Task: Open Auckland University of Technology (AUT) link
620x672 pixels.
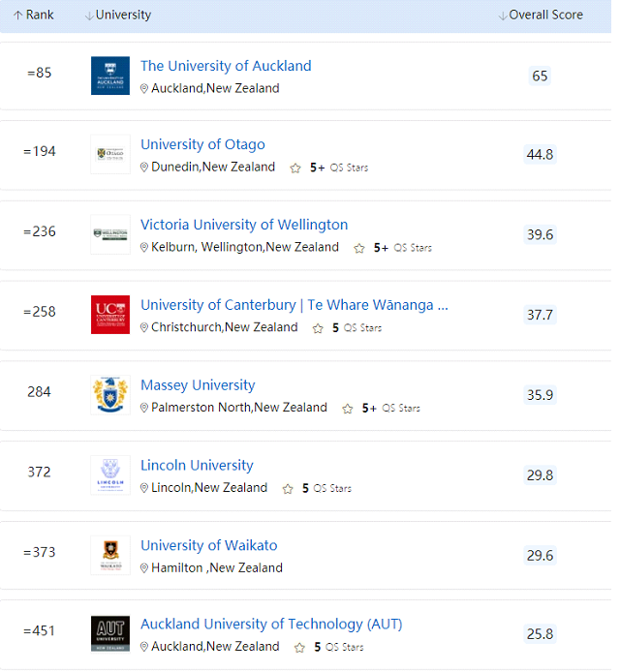Action: (x=271, y=625)
